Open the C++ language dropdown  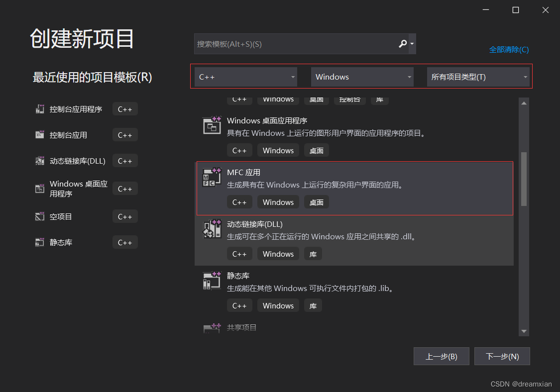245,77
